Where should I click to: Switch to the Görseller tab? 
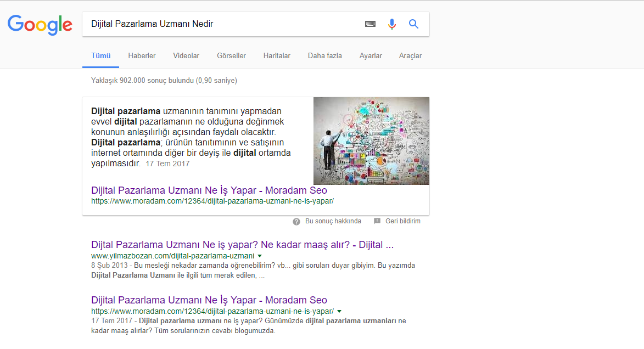231,56
